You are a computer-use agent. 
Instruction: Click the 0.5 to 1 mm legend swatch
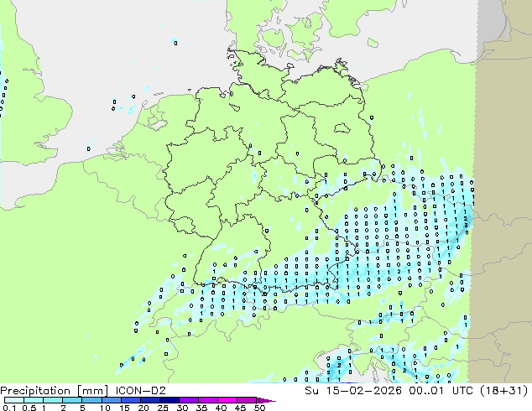click(x=34, y=400)
